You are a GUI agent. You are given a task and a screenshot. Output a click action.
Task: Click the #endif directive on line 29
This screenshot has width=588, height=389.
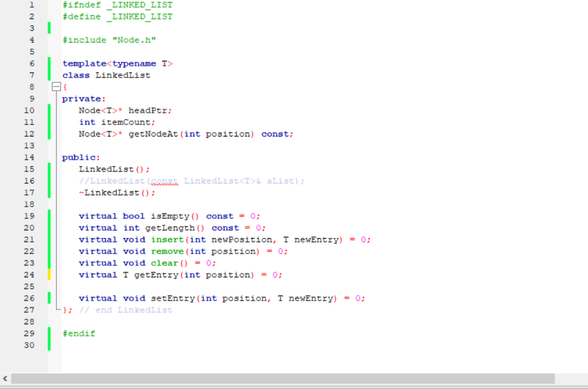click(79, 333)
